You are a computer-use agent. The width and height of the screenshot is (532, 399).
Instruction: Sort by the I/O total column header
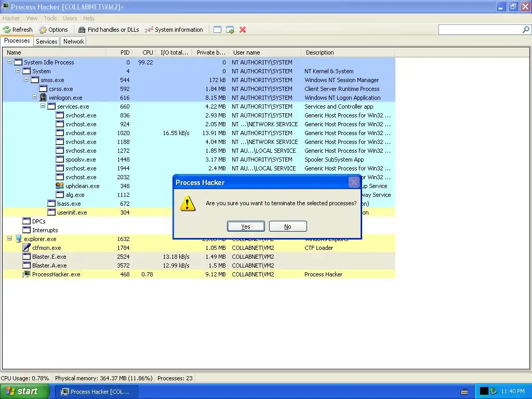click(x=174, y=52)
